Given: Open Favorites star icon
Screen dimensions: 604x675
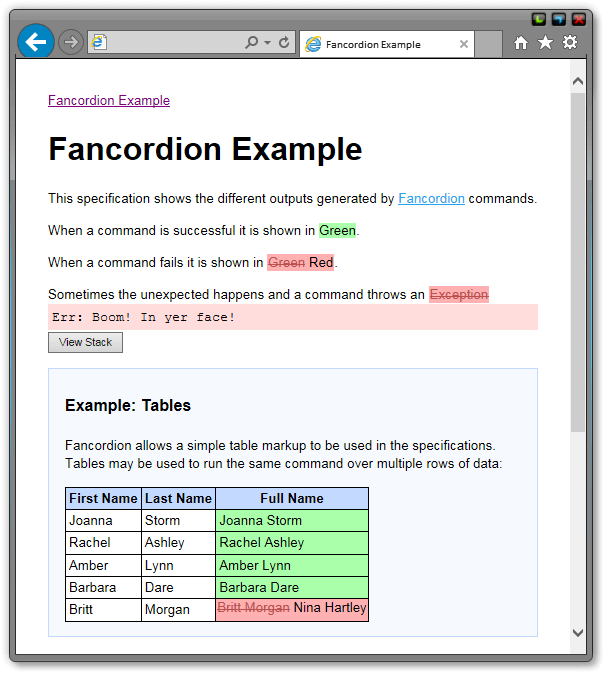Looking at the screenshot, I should (x=545, y=42).
